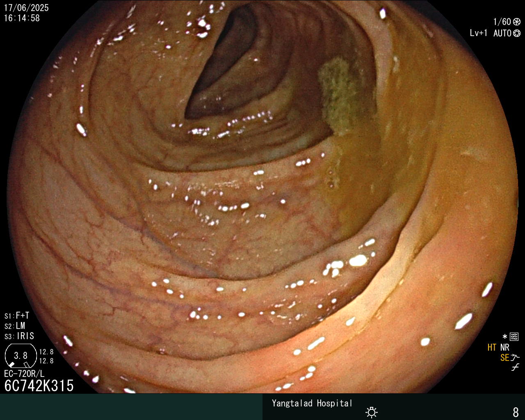
Task: Click the shutter speed fan icon
Action: [517, 22]
